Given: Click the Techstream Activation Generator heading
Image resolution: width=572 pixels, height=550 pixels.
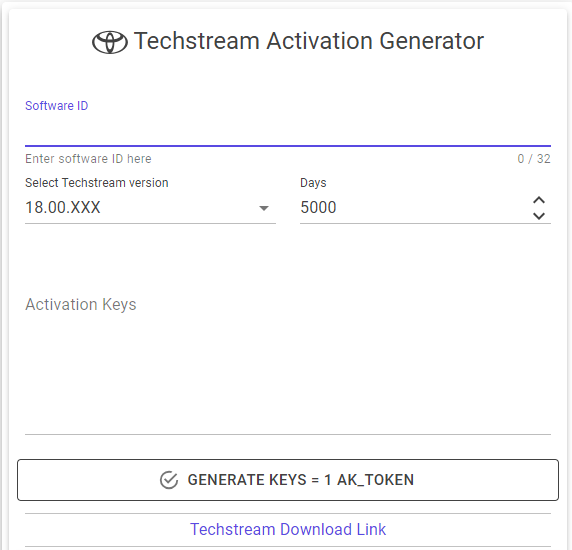Looking at the screenshot, I should (x=309, y=41).
